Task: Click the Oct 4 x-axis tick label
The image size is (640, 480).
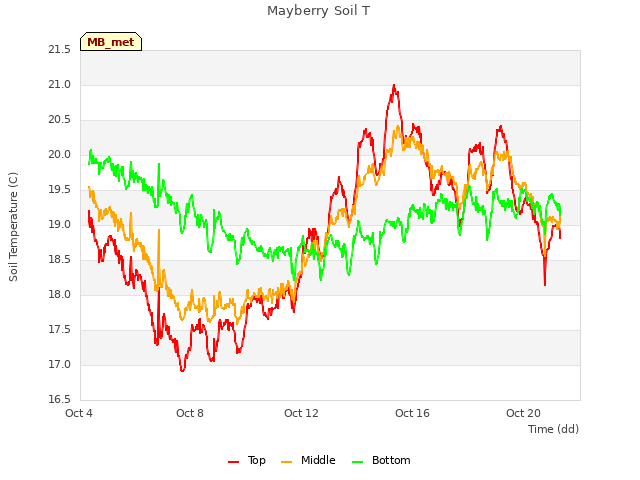Action: 79,413
